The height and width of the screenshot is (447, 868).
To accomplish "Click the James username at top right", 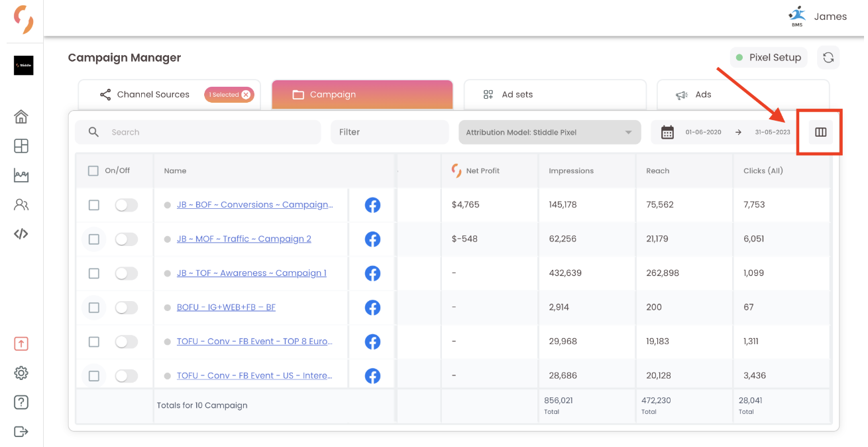I will [830, 17].
